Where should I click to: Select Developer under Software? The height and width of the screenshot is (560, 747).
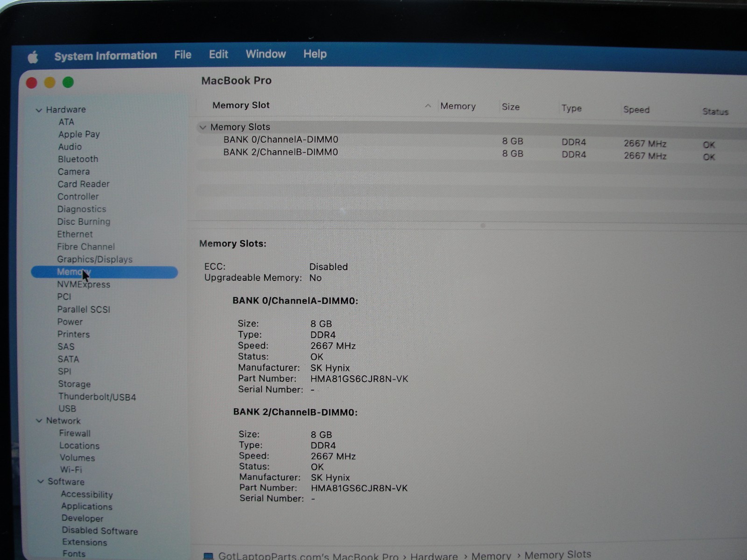click(83, 518)
